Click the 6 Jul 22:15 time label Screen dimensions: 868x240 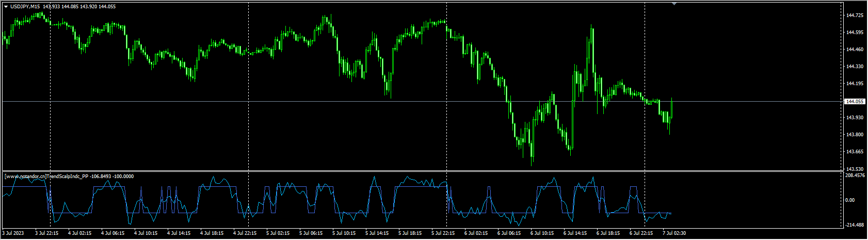[641, 233]
